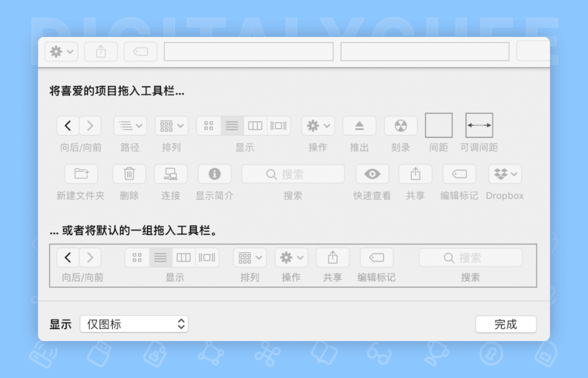
Task: Click the 搜索 field in the default set
Action: (470, 257)
